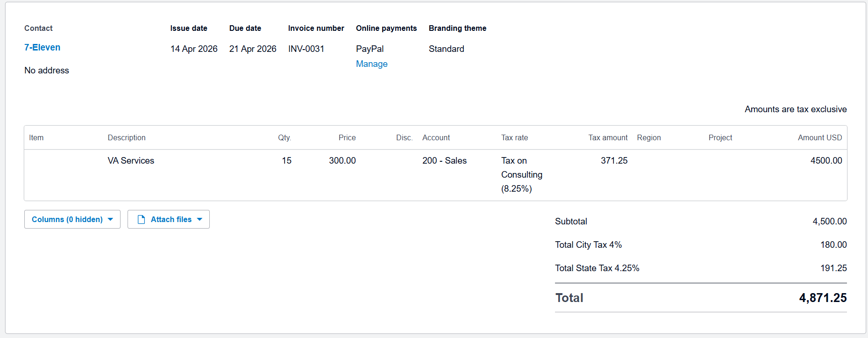Image resolution: width=868 pixels, height=338 pixels.
Task: Click the Attach files button label
Action: click(x=171, y=219)
